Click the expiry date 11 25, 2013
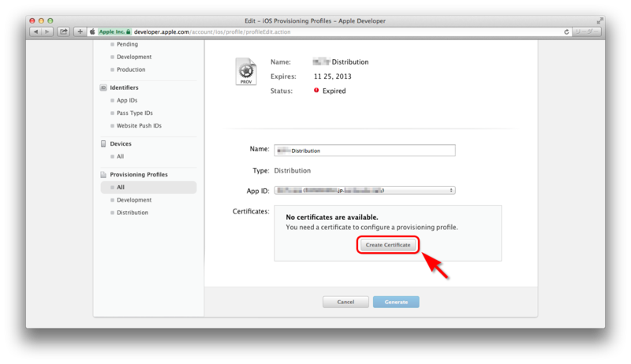 [x=332, y=76]
